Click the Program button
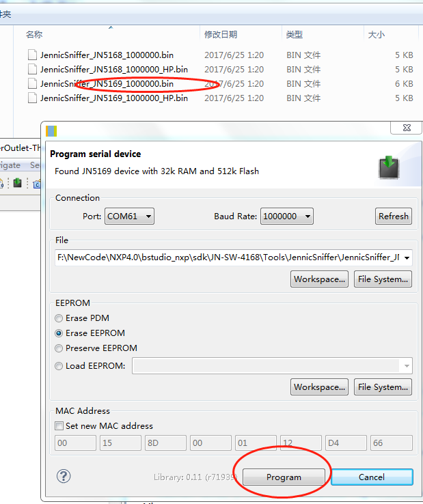Viewport: 423px width, 504px height. [x=284, y=477]
